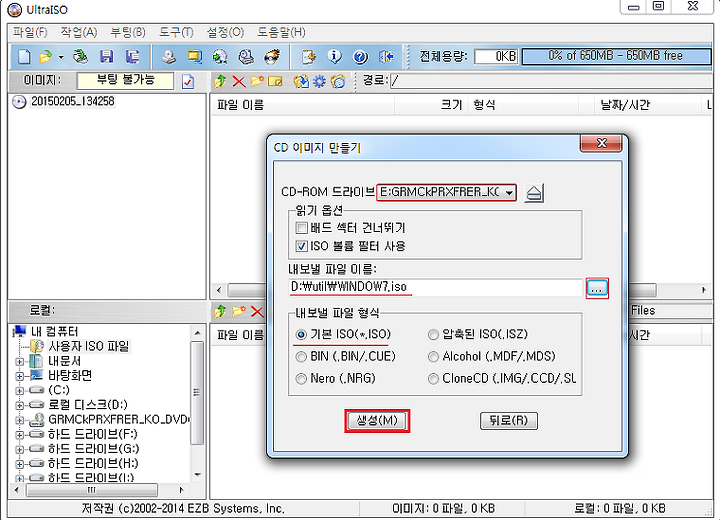720x520 pixels.
Task: Open the 도움말(H) menu
Action: (281, 32)
